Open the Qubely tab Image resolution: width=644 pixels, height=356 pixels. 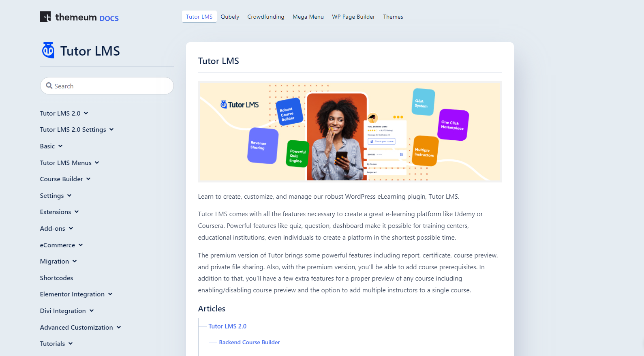tap(230, 17)
